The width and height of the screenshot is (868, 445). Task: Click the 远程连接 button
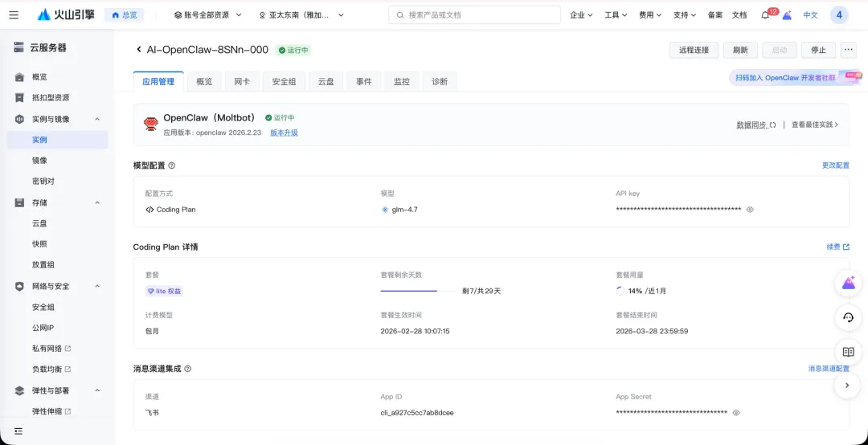click(x=694, y=50)
